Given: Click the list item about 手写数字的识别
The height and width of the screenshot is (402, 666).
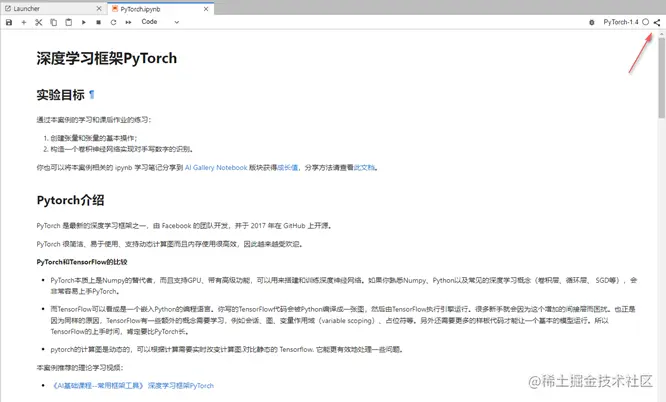Looking at the screenshot, I should point(122,149).
